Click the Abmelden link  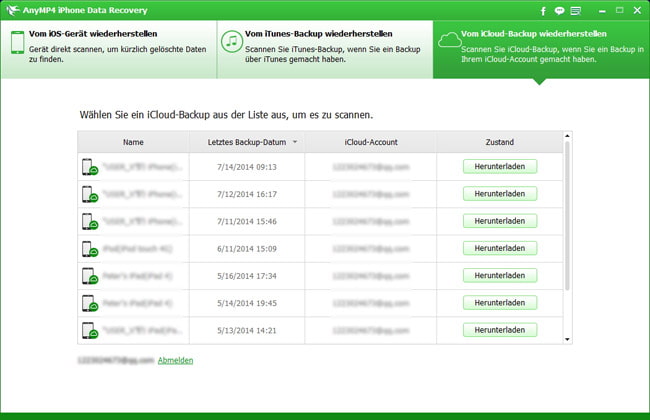coord(175,360)
